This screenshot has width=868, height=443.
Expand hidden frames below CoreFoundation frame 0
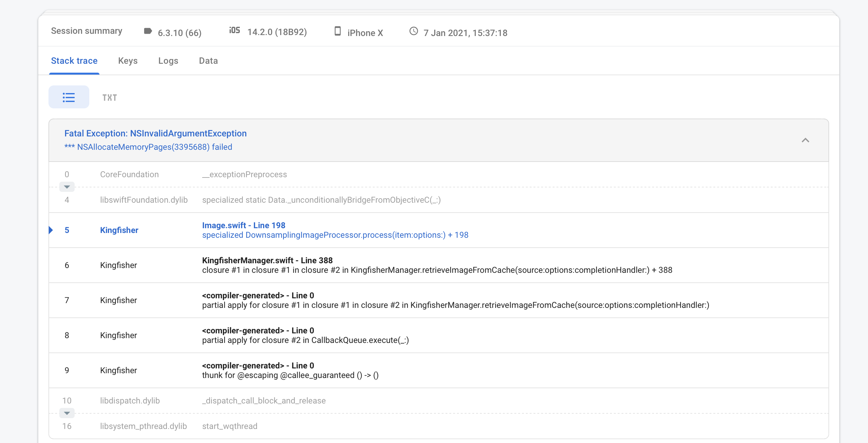(x=67, y=187)
